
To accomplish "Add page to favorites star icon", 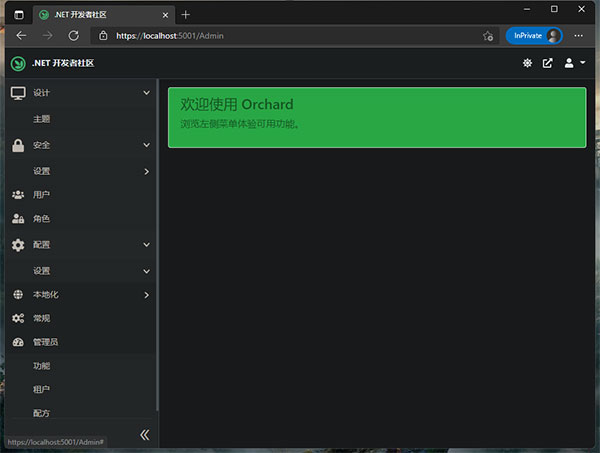I will click(488, 36).
